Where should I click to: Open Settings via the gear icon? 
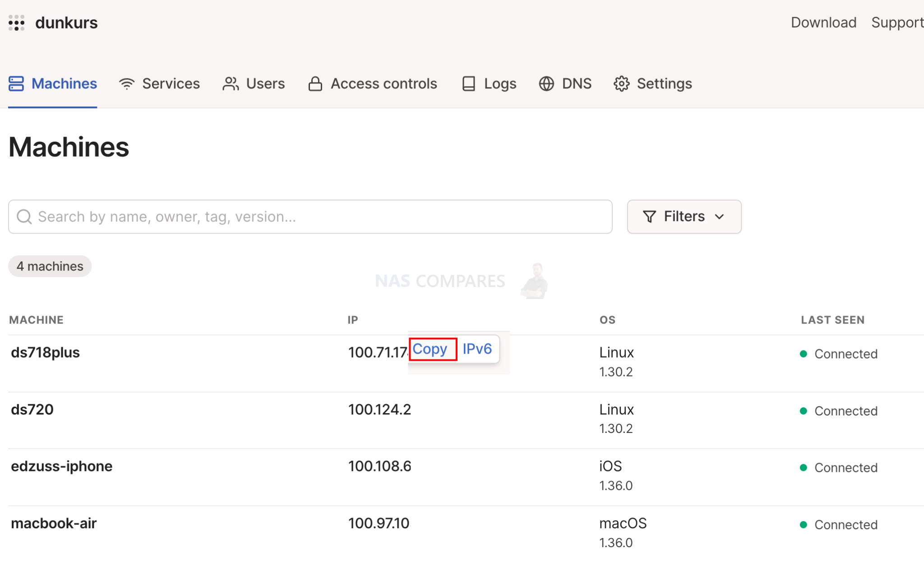pyautogui.click(x=622, y=83)
